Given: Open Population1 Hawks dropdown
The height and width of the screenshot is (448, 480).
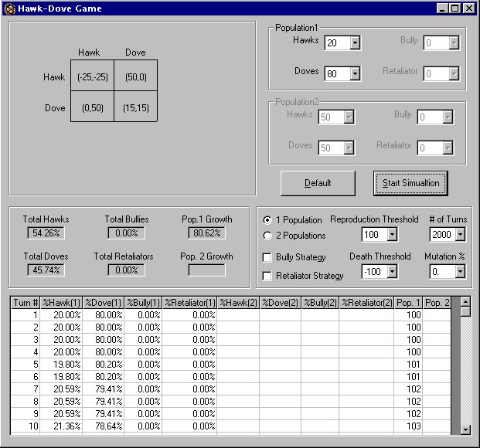Looking at the screenshot, I should pos(355,42).
